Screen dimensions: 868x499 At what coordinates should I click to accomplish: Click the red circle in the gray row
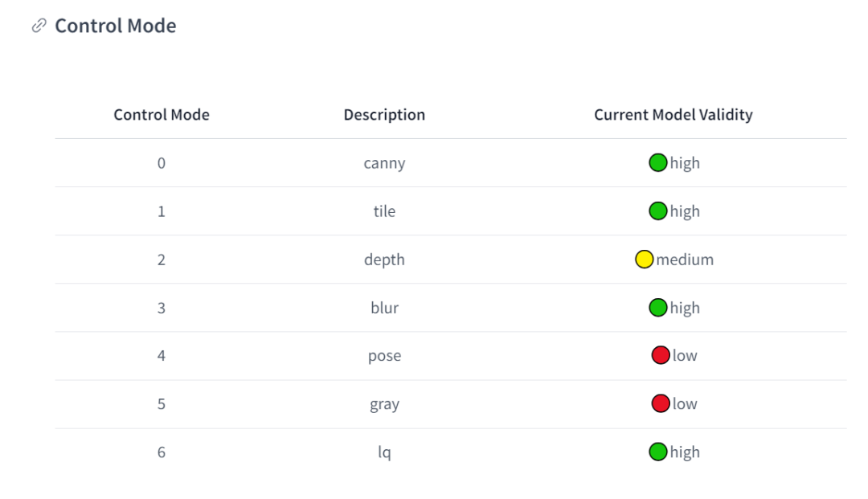click(x=661, y=403)
